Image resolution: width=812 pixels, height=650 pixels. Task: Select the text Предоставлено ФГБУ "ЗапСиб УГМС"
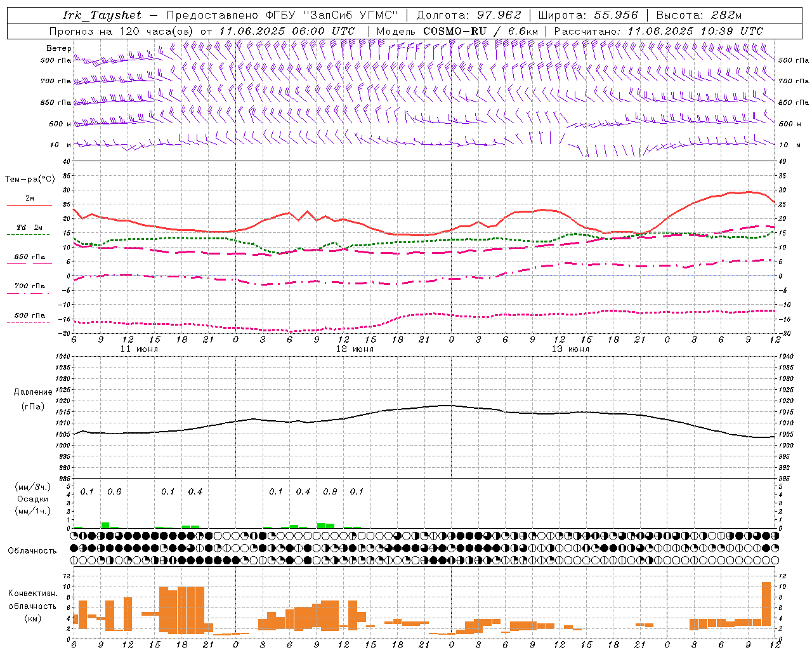point(282,15)
